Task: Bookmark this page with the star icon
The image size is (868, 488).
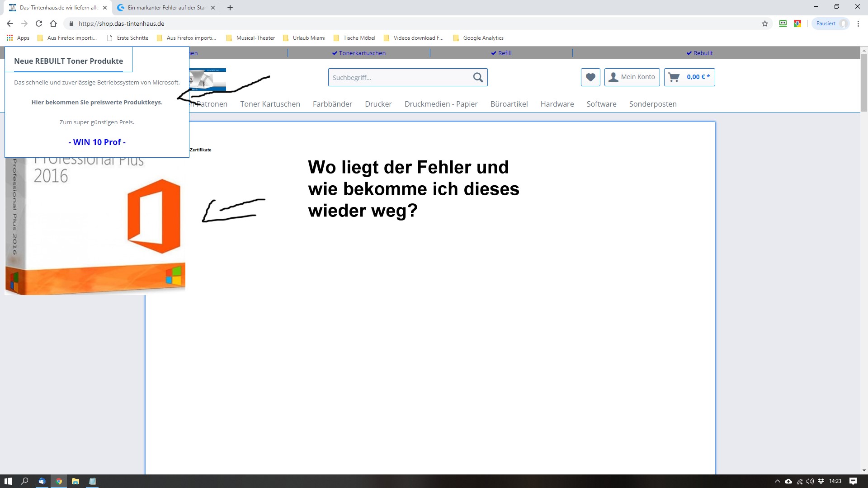Action: coord(765,23)
